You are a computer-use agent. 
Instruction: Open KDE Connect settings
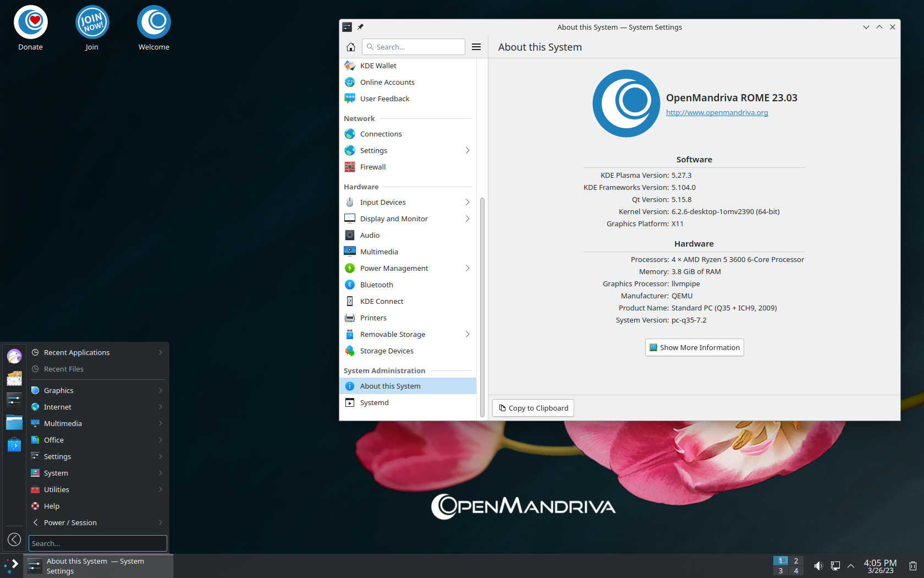408,301
